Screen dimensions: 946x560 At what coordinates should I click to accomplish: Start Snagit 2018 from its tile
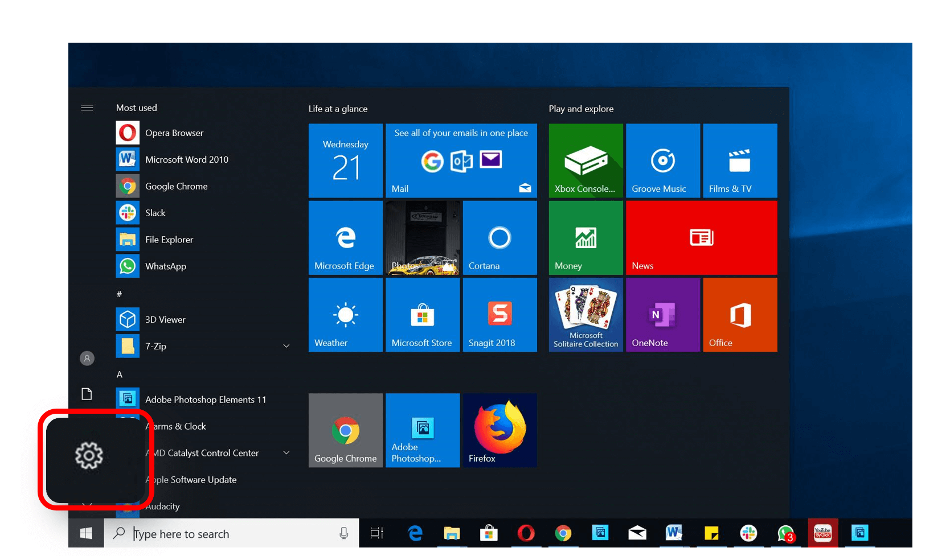click(499, 315)
